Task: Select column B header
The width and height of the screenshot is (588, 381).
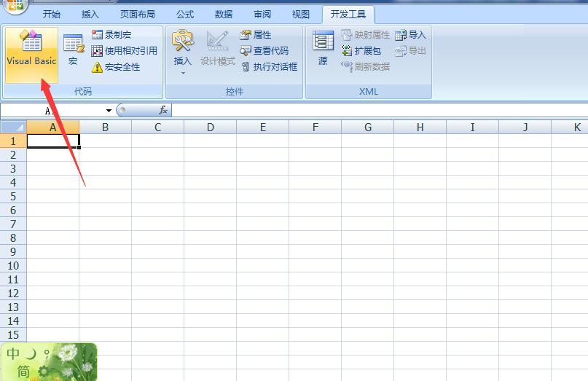Action: click(106, 127)
